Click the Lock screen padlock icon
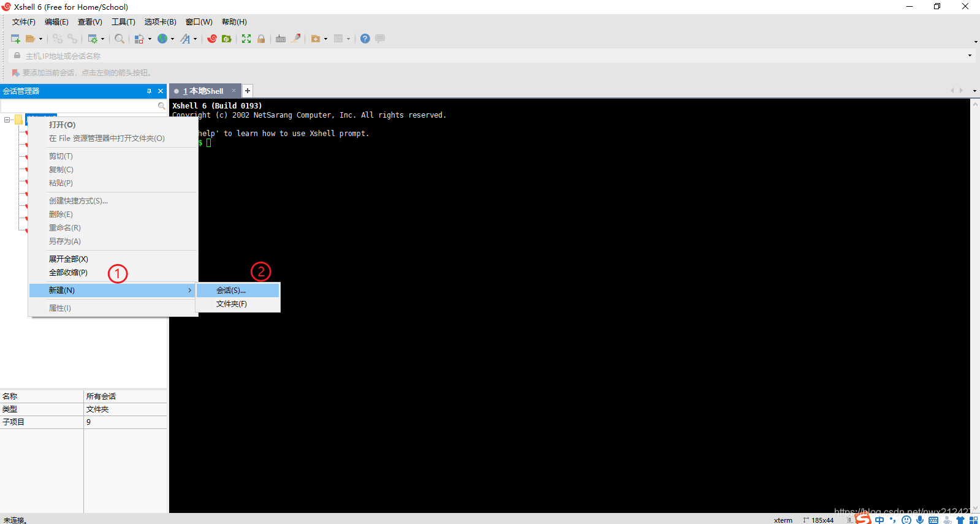 (261, 39)
